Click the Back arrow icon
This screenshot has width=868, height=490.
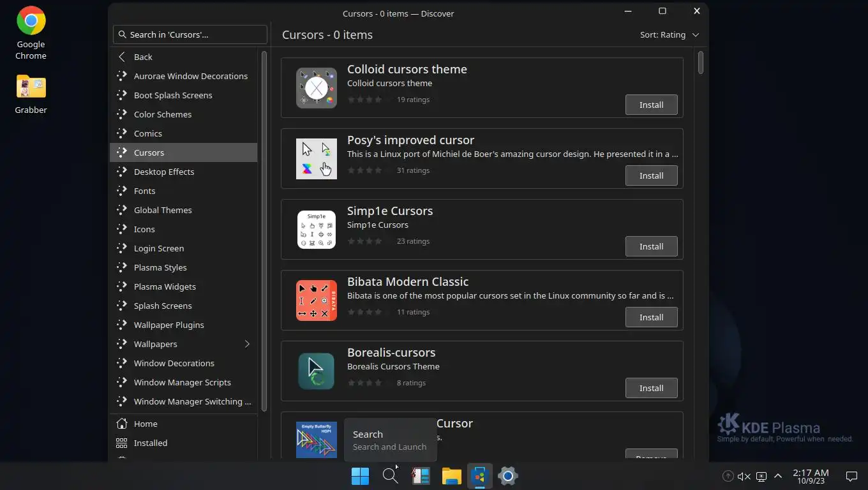pos(122,57)
